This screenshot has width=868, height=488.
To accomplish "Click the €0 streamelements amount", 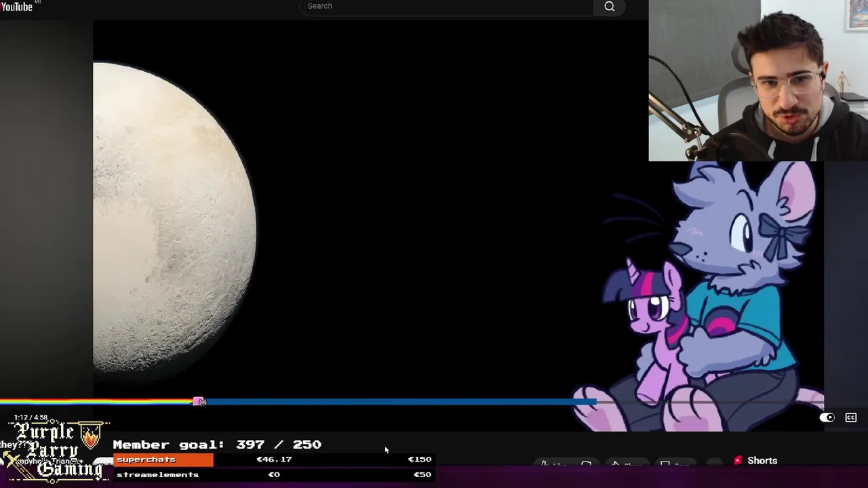I will (274, 474).
